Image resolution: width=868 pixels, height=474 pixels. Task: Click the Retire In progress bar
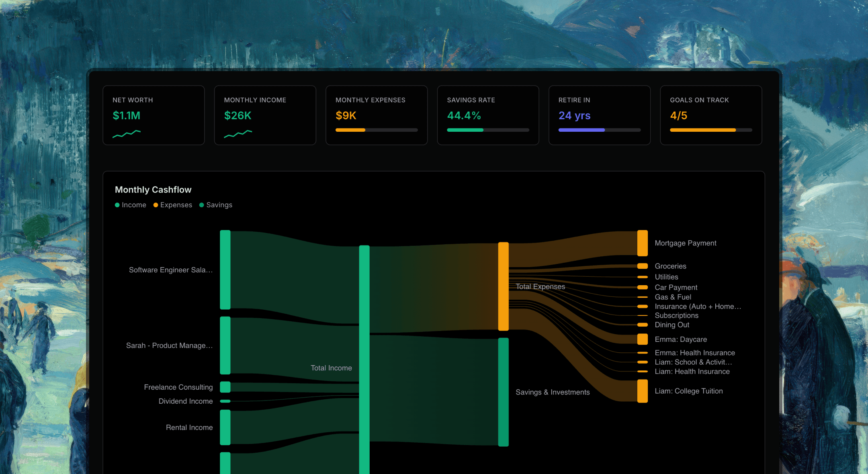600,130
